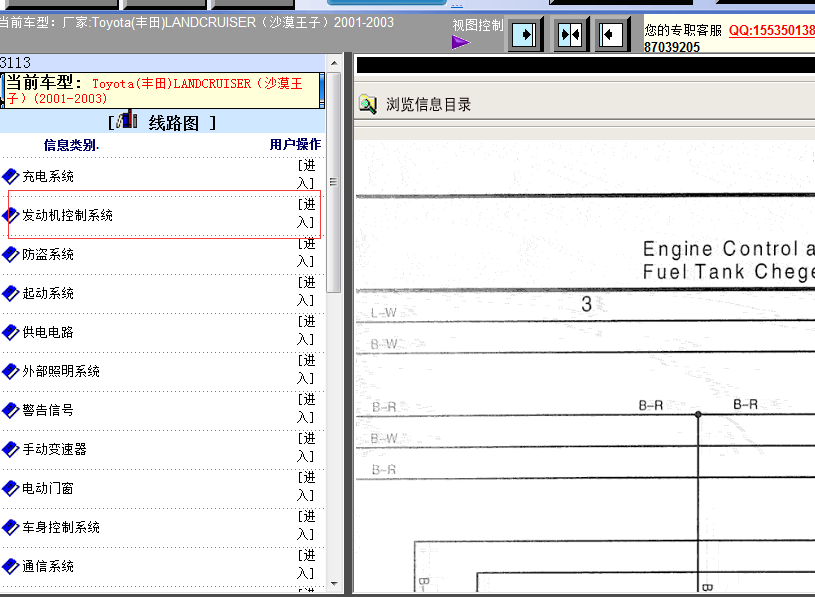815x597 pixels.
Task: Click the book icon next to 供电电路
Action: point(11,333)
